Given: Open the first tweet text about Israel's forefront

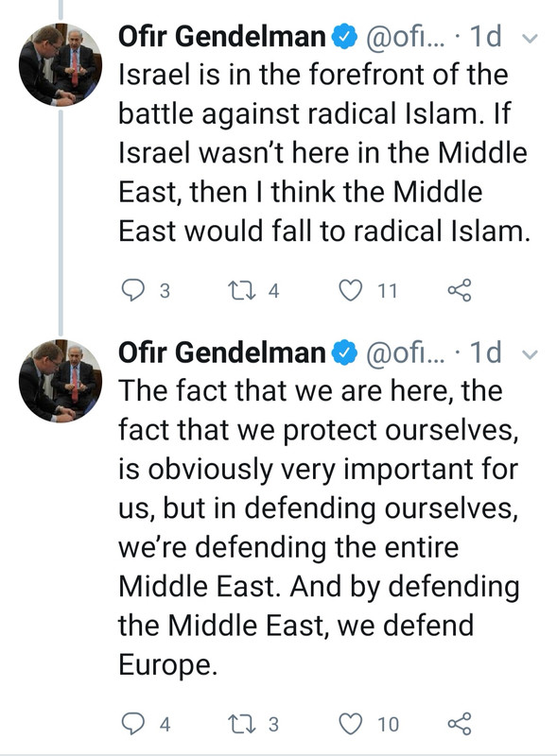Looking at the screenshot, I should coord(323,153).
